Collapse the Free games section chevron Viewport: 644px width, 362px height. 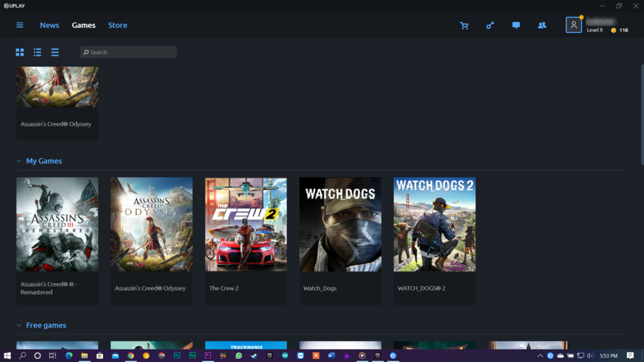[x=19, y=325]
